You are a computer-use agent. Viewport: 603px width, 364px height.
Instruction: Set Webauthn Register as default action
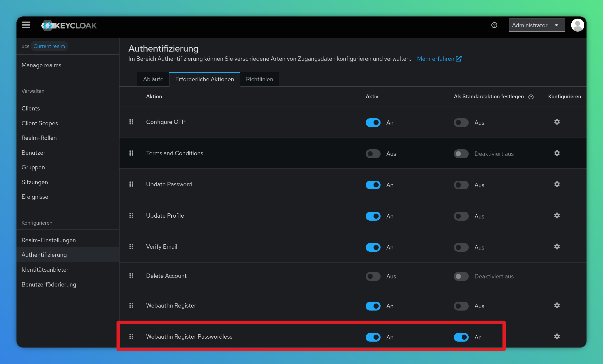pos(461,306)
